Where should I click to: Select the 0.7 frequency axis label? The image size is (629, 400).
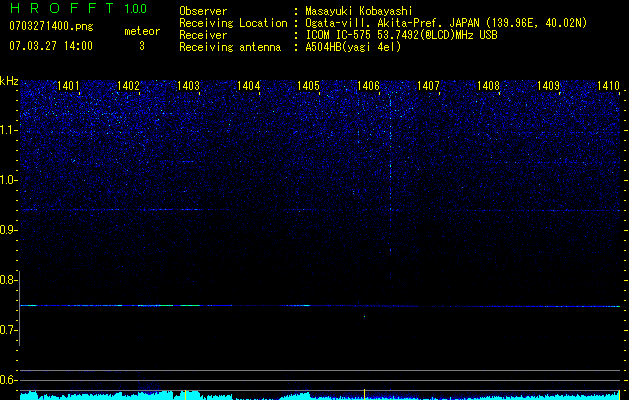coord(9,330)
